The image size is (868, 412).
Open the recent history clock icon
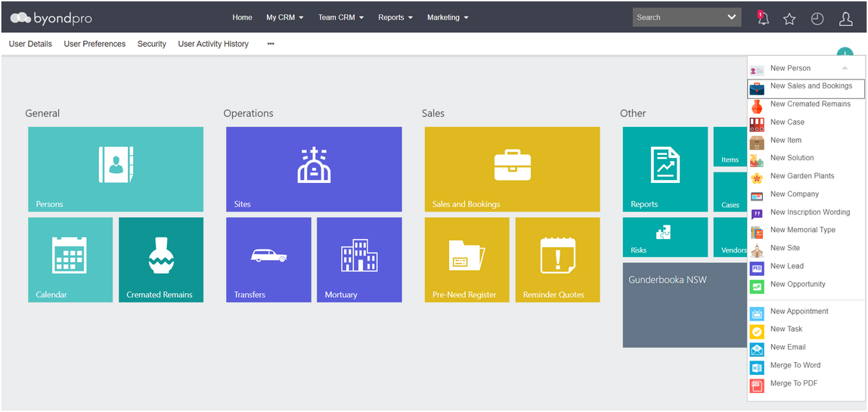click(817, 19)
